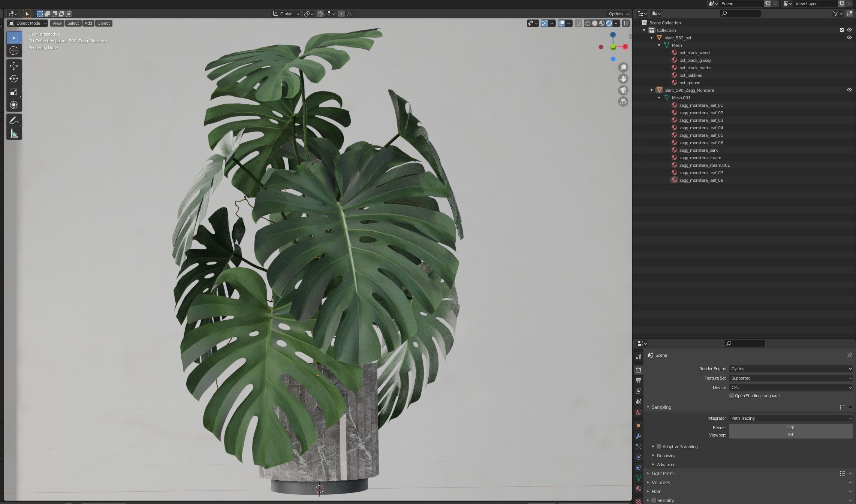Open the Render Engine dropdown

pyautogui.click(x=790, y=369)
